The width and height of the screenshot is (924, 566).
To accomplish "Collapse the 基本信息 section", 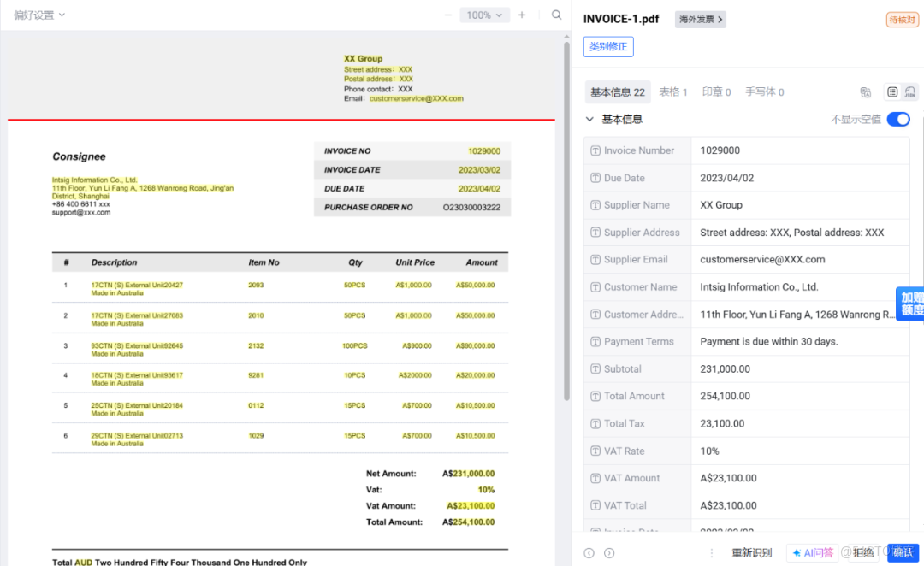I will [x=589, y=119].
